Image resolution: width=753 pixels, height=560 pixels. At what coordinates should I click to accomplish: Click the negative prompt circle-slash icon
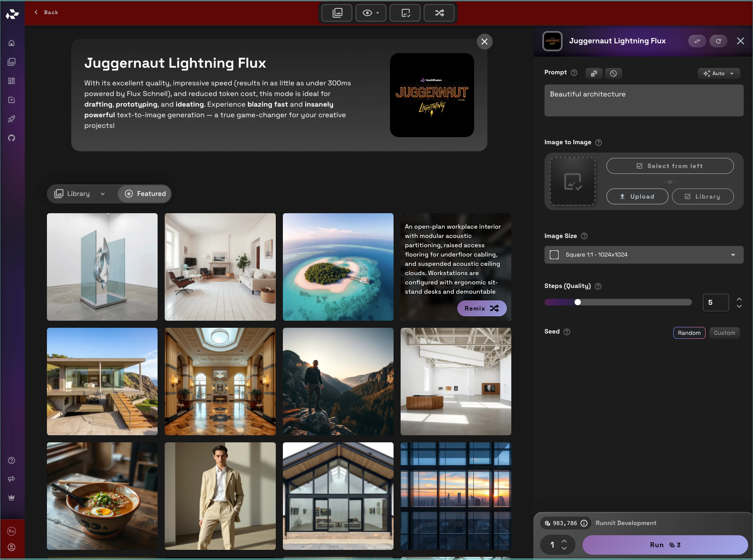point(613,73)
